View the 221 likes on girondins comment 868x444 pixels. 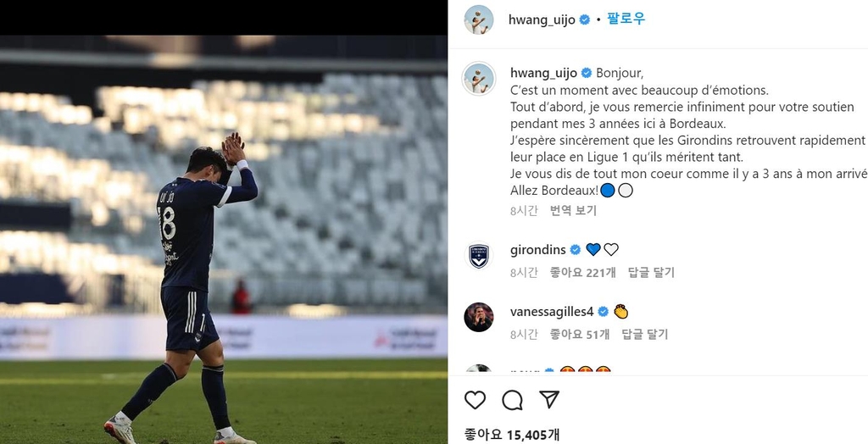(x=582, y=272)
